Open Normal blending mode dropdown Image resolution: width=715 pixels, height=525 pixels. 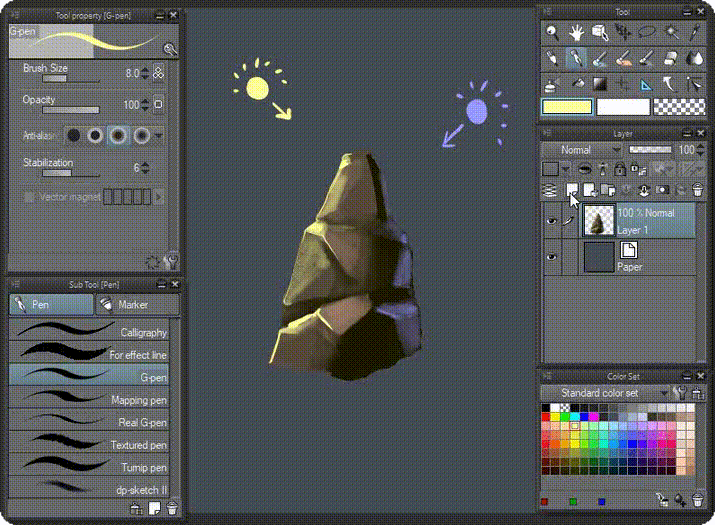pyautogui.click(x=581, y=150)
